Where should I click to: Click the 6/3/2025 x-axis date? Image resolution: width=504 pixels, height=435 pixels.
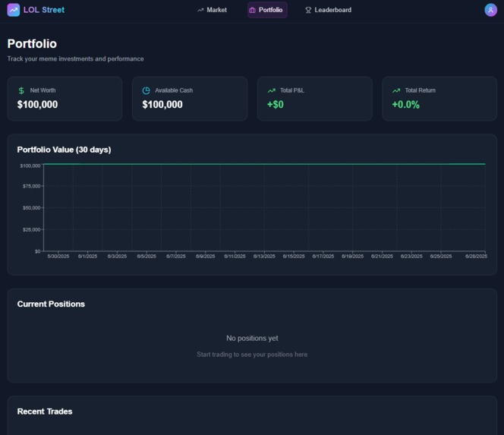pyautogui.click(x=117, y=257)
